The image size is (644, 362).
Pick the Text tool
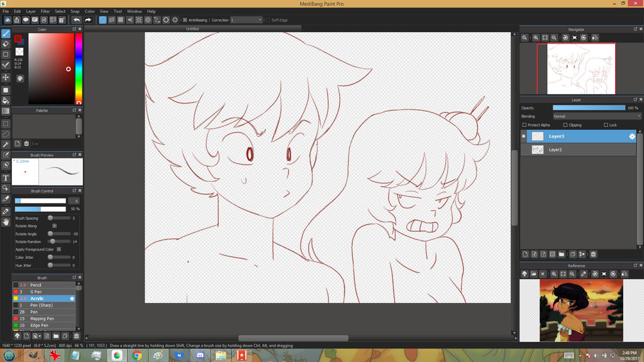tap(6, 178)
